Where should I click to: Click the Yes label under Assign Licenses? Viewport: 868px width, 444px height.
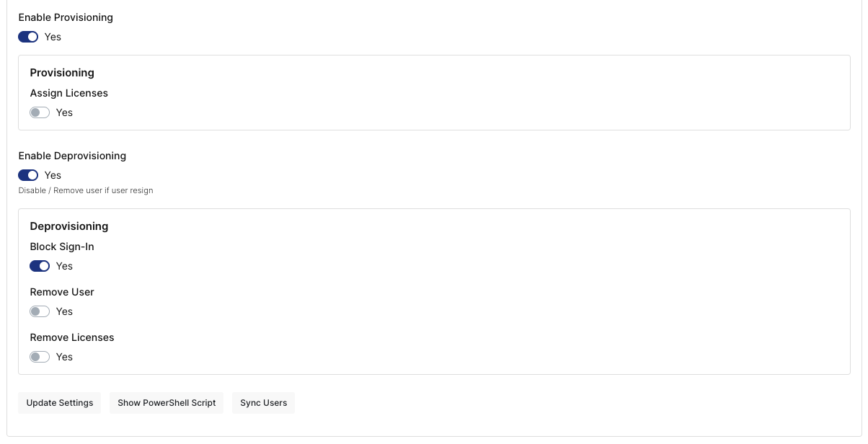pos(64,112)
